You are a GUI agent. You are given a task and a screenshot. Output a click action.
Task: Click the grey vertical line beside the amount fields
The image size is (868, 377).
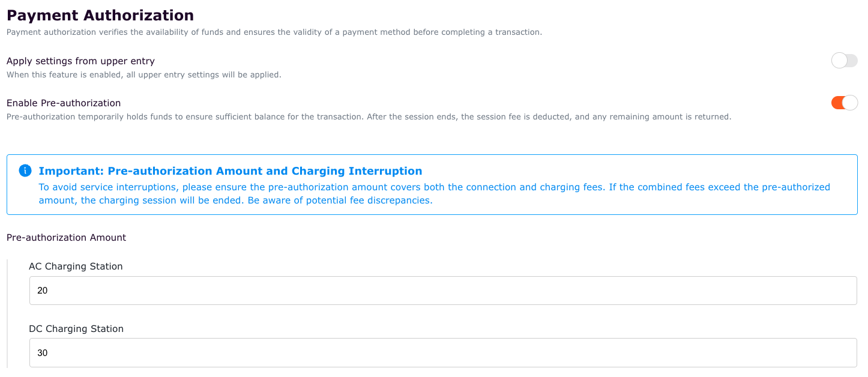coord(7,313)
